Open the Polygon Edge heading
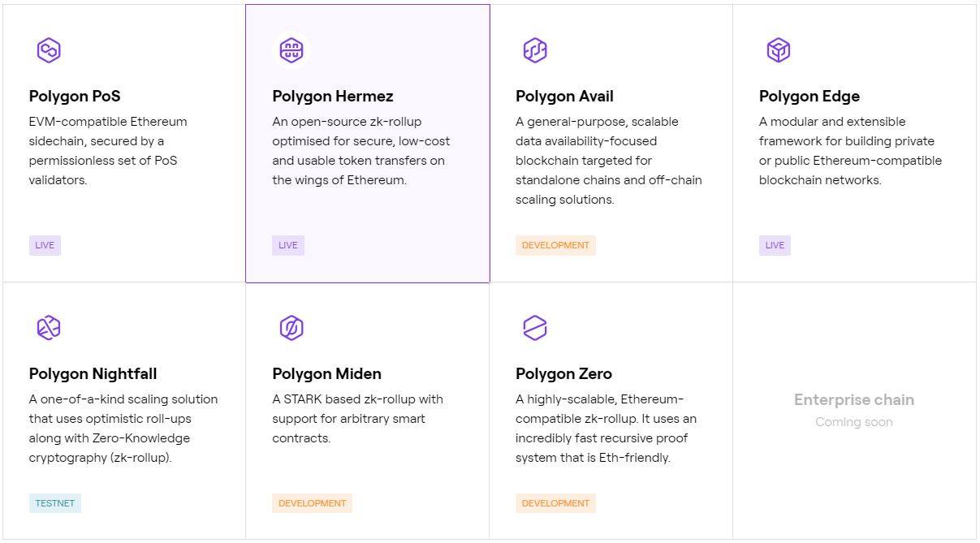980x543 pixels. pyautogui.click(x=809, y=96)
